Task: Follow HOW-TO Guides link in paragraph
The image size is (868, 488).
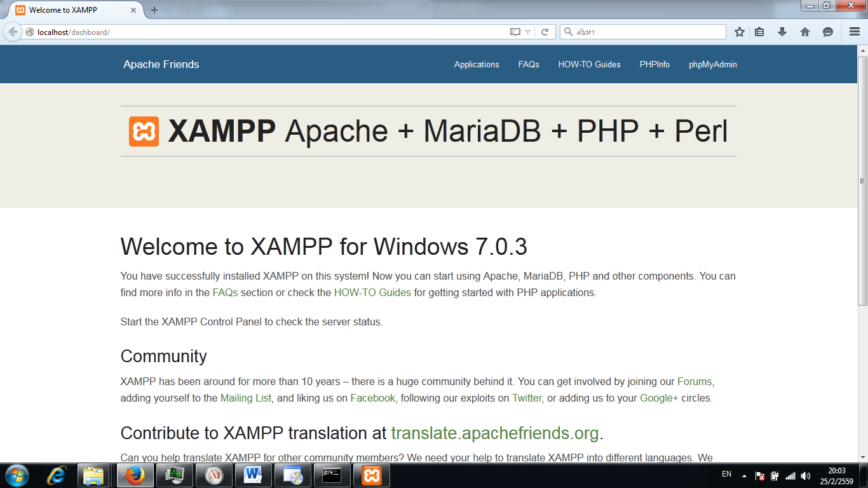Action: [x=372, y=292]
